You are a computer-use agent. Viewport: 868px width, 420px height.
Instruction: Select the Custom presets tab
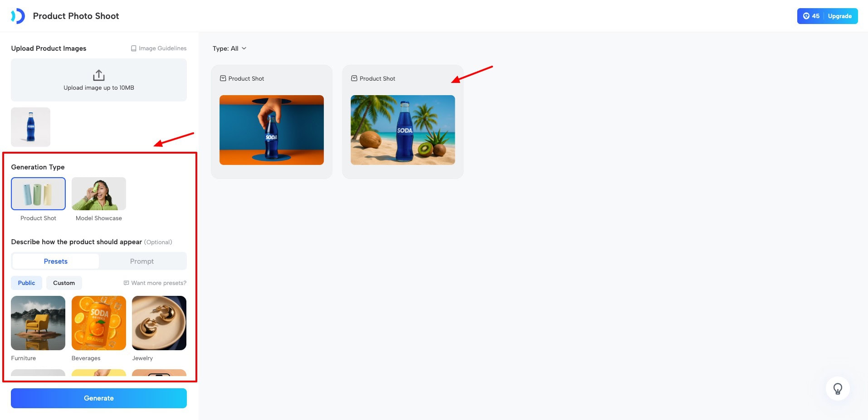[x=64, y=283]
